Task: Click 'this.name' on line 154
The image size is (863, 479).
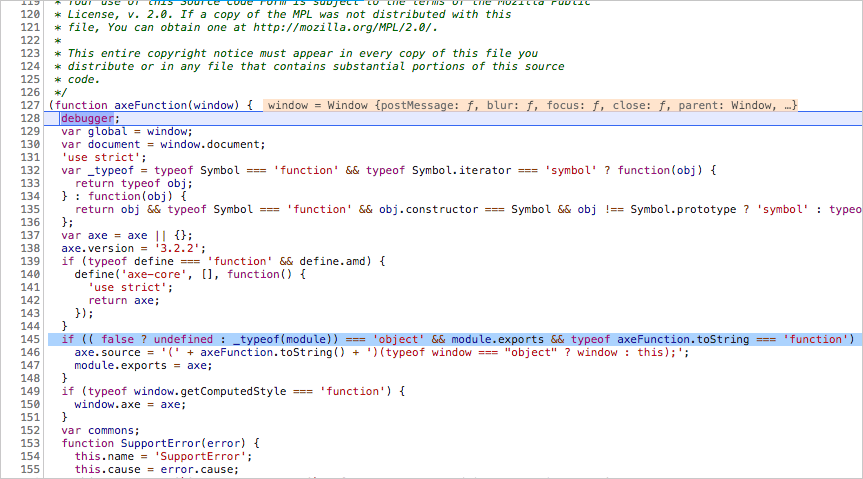Action: pos(104,456)
